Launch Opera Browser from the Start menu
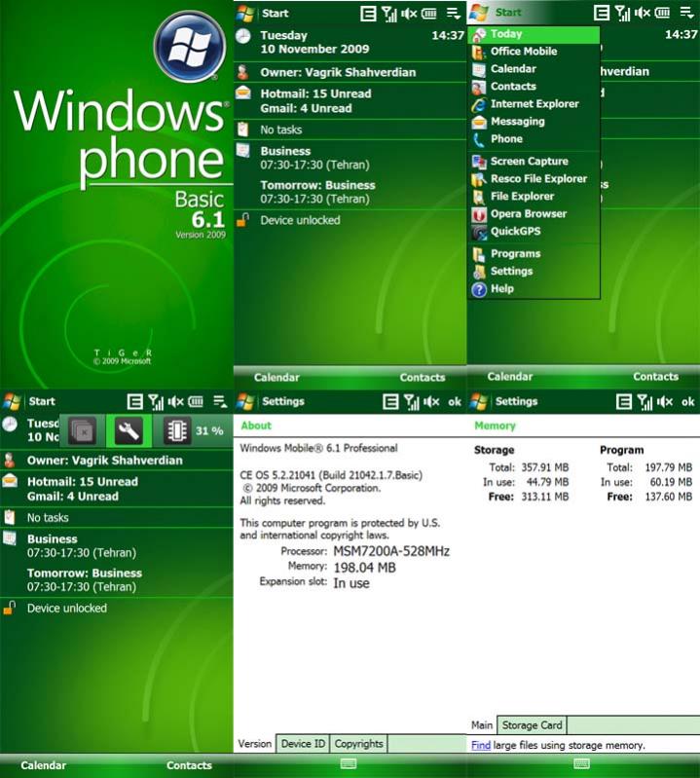This screenshot has width=700, height=778. [534, 214]
